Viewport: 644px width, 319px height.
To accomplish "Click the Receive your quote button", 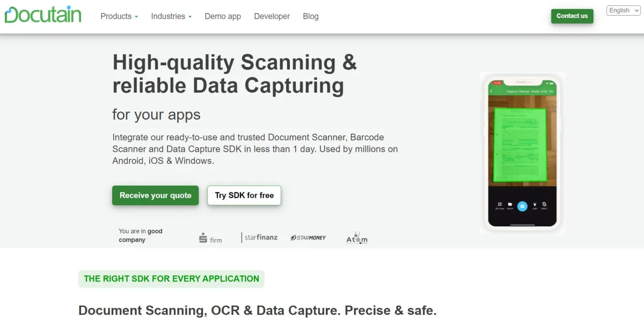I will click(155, 195).
